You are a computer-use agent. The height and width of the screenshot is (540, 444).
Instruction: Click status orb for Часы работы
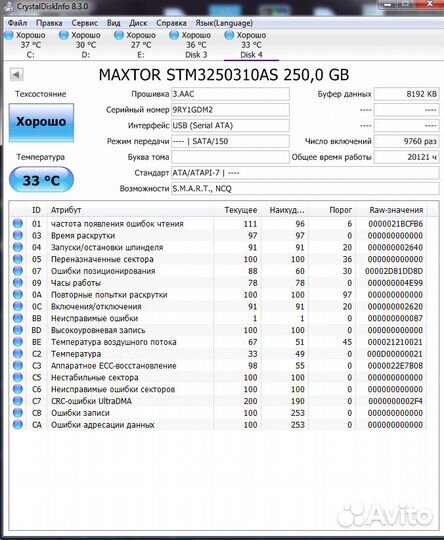[x=18, y=283]
